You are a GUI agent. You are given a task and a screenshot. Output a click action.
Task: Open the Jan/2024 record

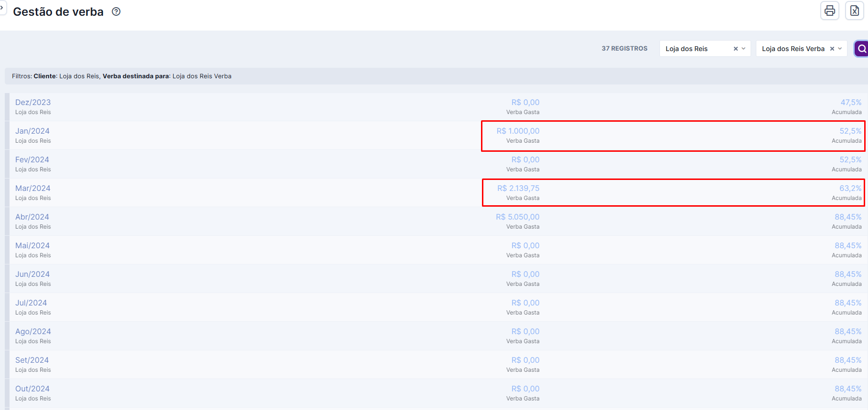click(x=32, y=131)
